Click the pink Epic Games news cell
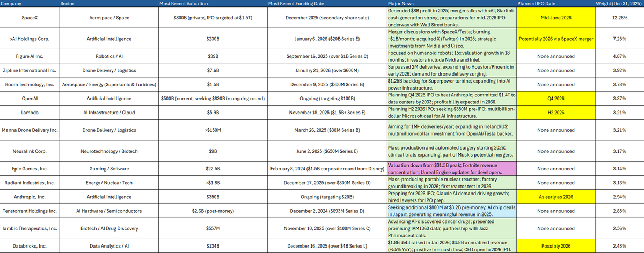The width and height of the screenshot is (644, 253). pyautogui.click(x=451, y=169)
